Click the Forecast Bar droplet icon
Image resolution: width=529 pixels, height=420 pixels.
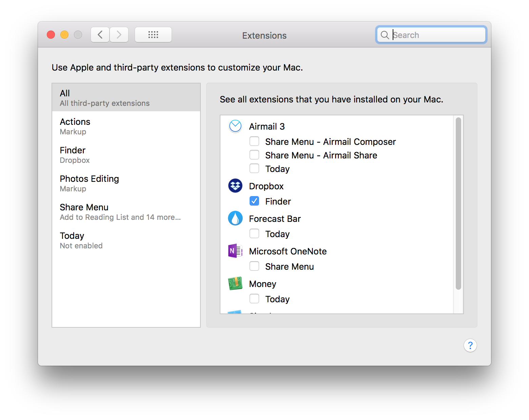point(235,218)
